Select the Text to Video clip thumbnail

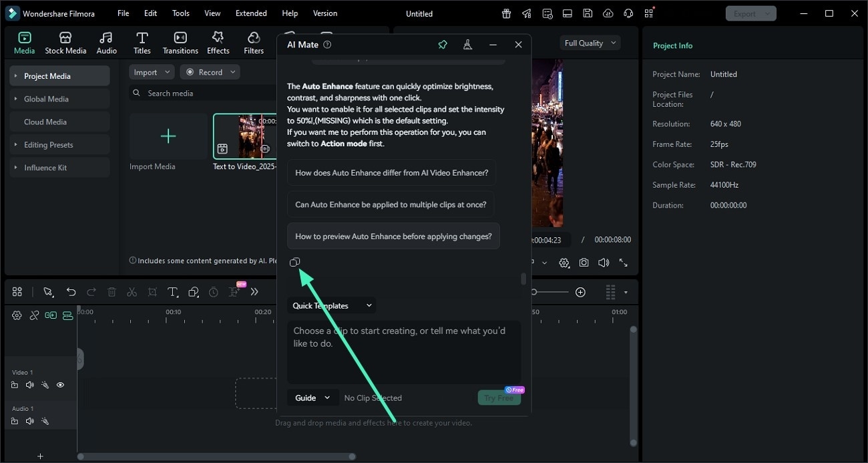click(245, 136)
